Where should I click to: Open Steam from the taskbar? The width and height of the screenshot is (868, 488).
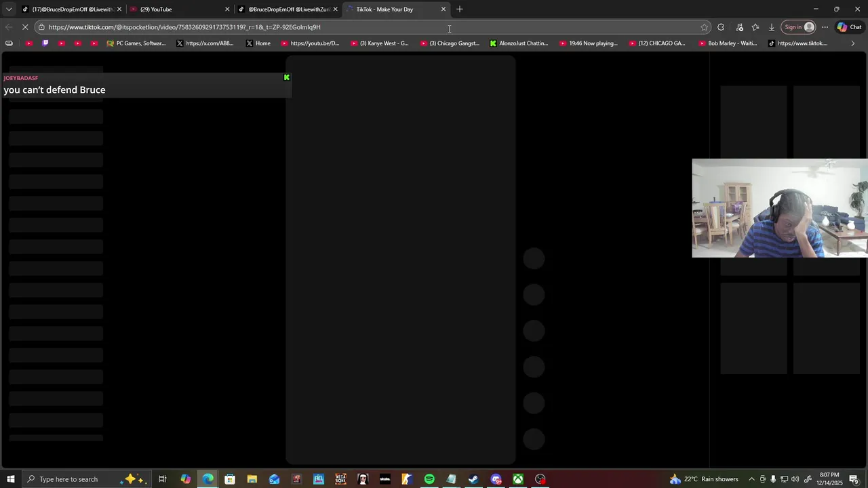click(x=473, y=479)
